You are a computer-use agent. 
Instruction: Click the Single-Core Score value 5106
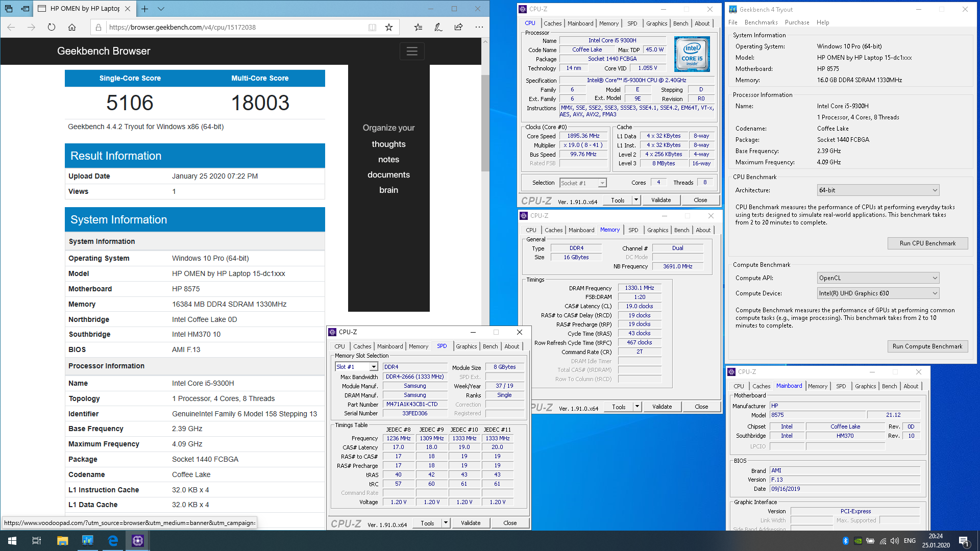click(x=130, y=103)
